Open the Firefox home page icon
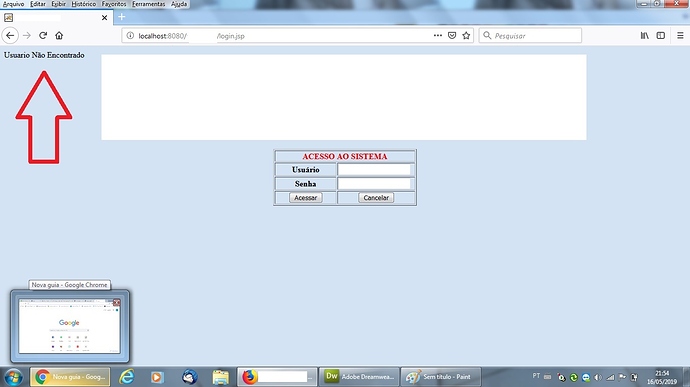 coord(59,36)
